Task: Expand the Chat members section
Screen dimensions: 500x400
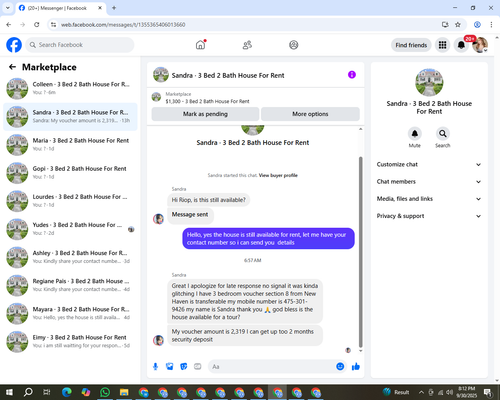Action: (x=429, y=182)
